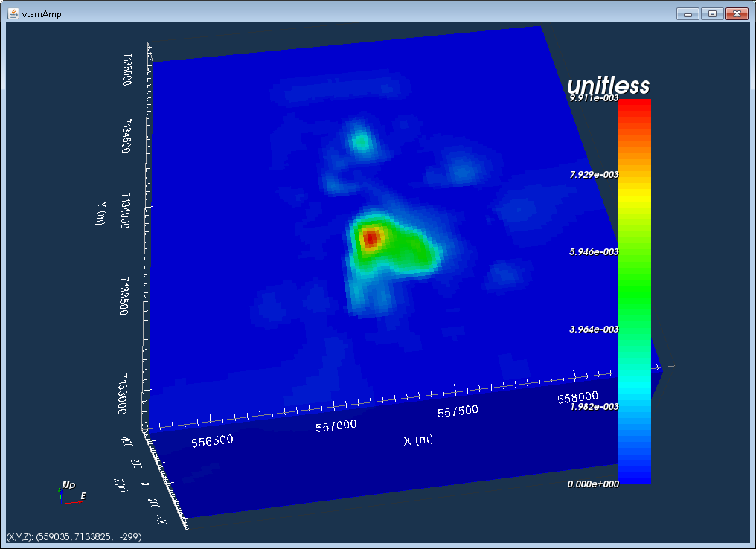Click the cyan anomaly near the top of the map
756x549 pixels.
pos(360,141)
